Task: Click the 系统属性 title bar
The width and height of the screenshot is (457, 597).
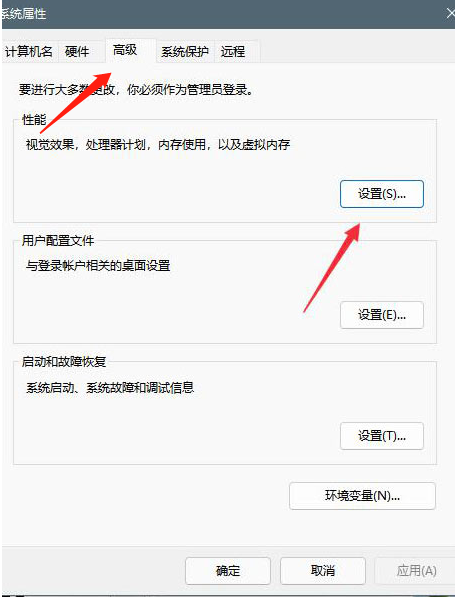Action: pos(228,14)
